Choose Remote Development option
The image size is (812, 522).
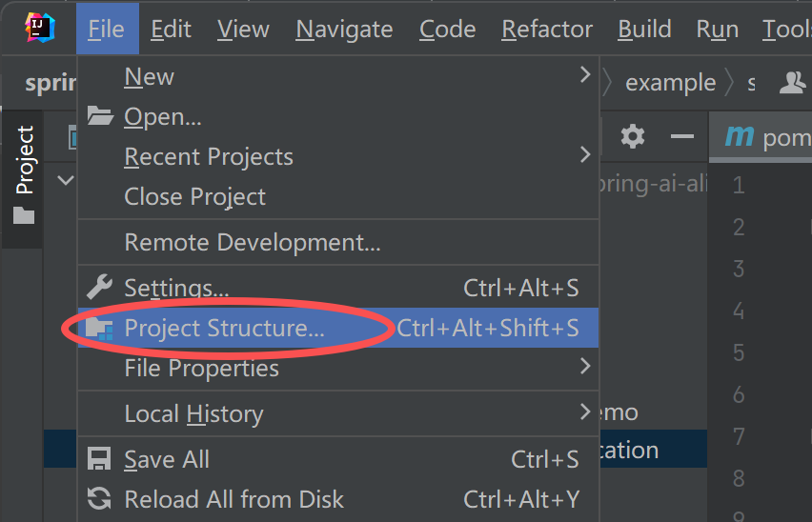coord(253,243)
